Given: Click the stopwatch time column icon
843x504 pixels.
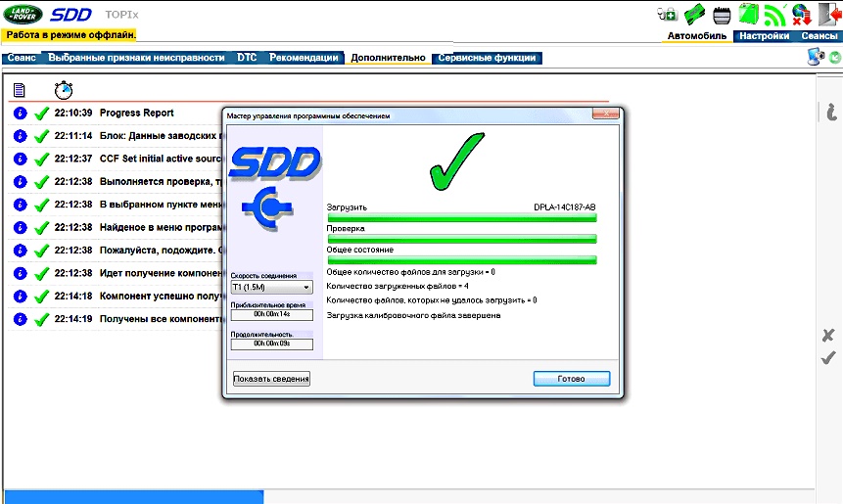Looking at the screenshot, I should [x=64, y=90].
